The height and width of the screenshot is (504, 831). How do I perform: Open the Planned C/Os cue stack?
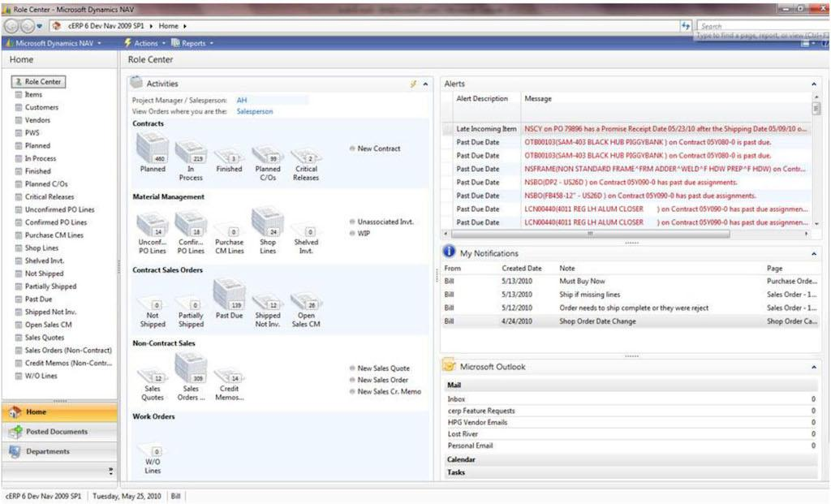tap(268, 163)
